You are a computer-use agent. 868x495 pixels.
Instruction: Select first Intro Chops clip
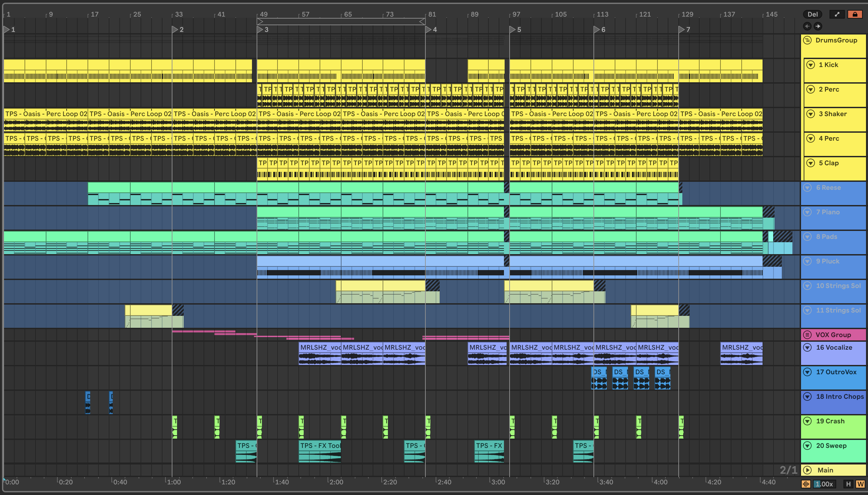tap(88, 402)
